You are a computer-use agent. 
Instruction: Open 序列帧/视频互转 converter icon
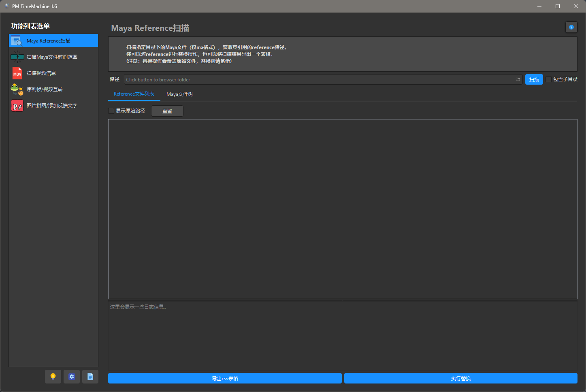tap(17, 89)
